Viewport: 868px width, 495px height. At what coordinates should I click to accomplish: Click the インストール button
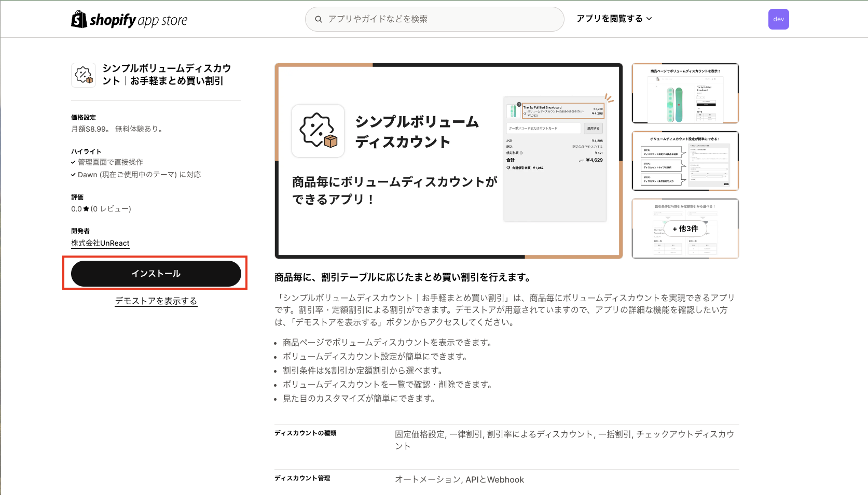pyautogui.click(x=156, y=273)
